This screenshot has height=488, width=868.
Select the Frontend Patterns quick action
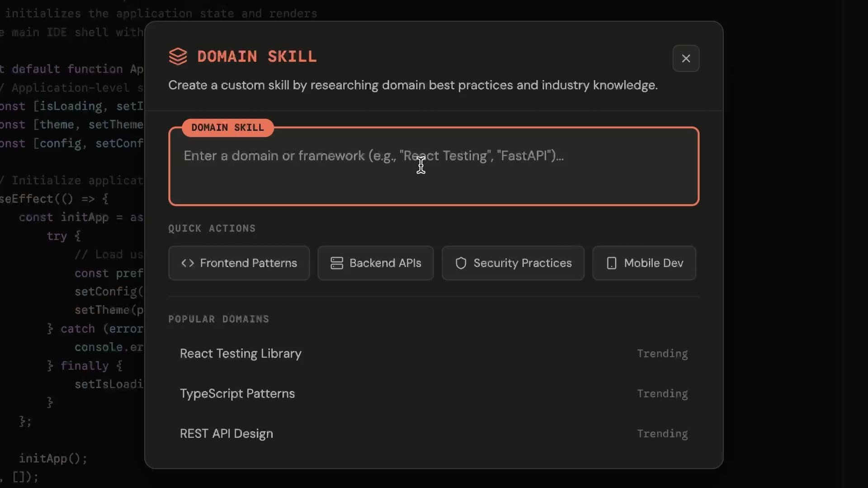[239, 263]
